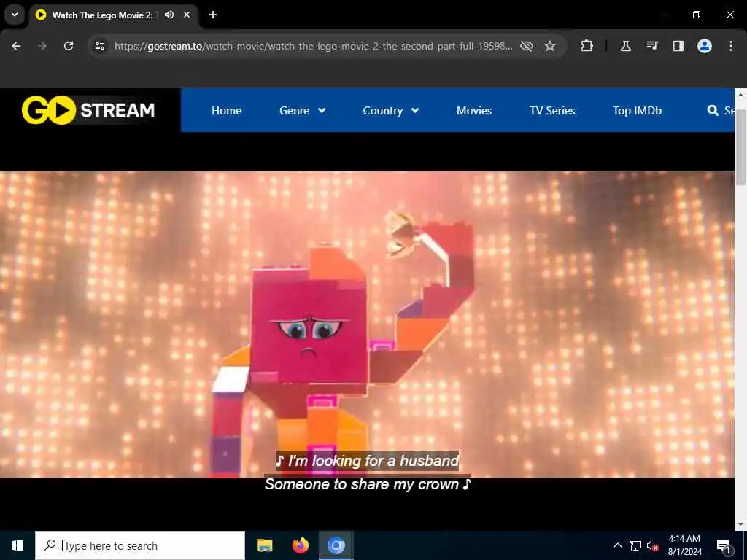Go back to the previous page
The height and width of the screenshot is (560, 747).
[16, 46]
